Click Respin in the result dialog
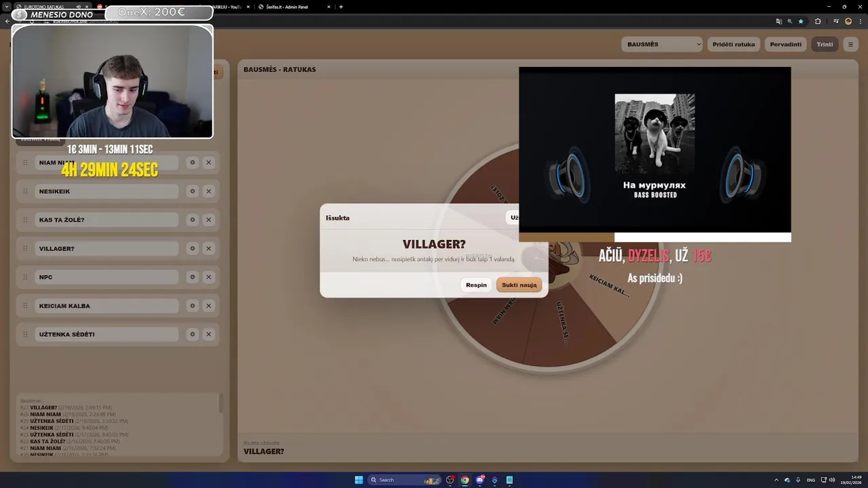This screenshot has height=488, width=868. click(x=476, y=285)
